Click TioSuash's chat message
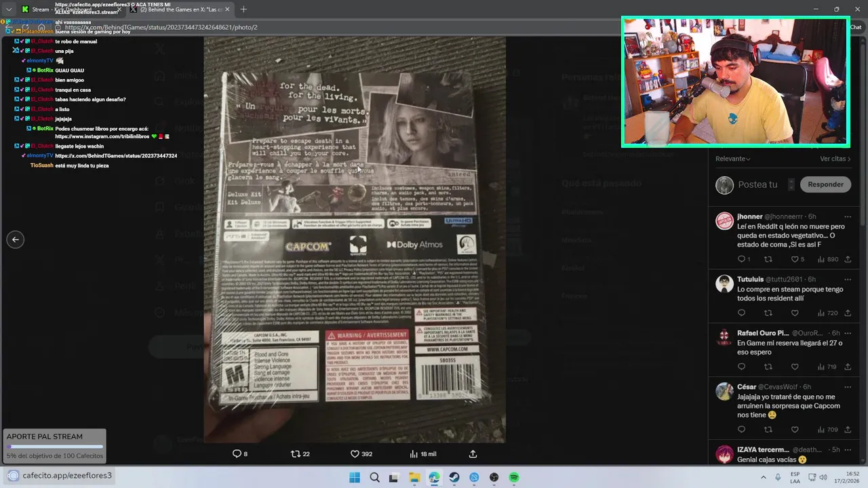The height and width of the screenshot is (488, 868). coord(82,165)
